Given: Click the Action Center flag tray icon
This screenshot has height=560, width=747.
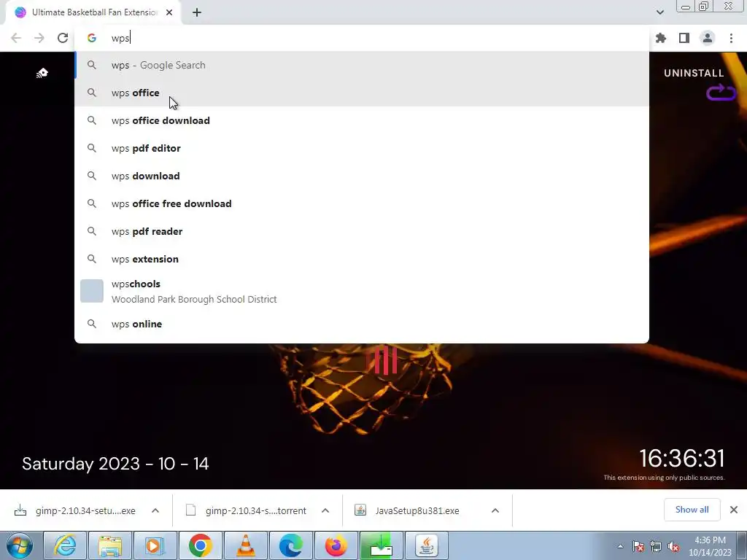Looking at the screenshot, I should click(x=638, y=546).
